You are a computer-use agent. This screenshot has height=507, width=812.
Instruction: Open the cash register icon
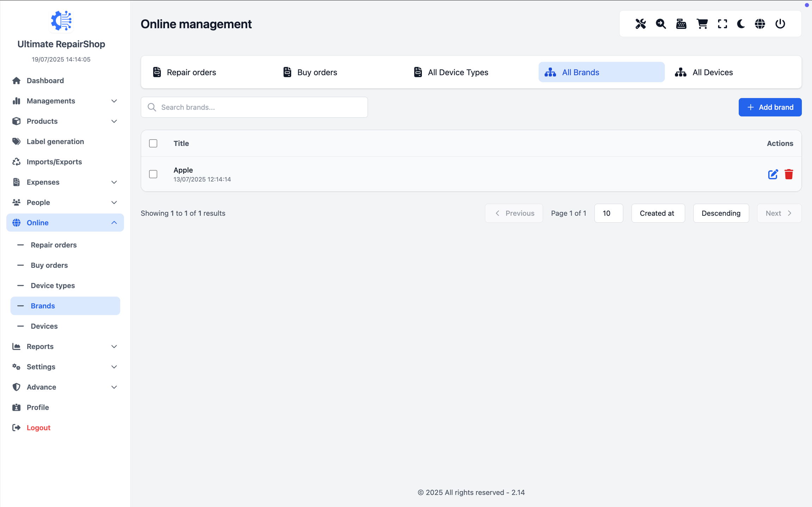point(681,24)
